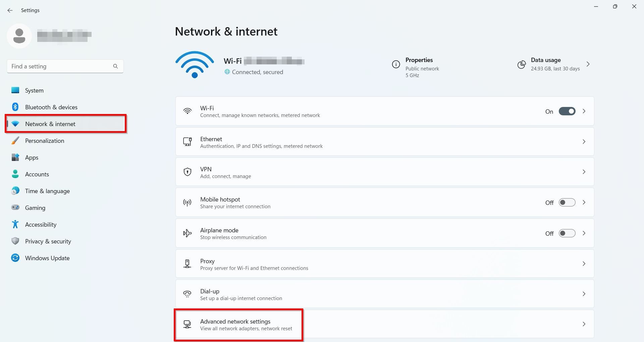This screenshot has height=342, width=644.
Task: Click the Data usage pie icon
Action: pos(521,64)
